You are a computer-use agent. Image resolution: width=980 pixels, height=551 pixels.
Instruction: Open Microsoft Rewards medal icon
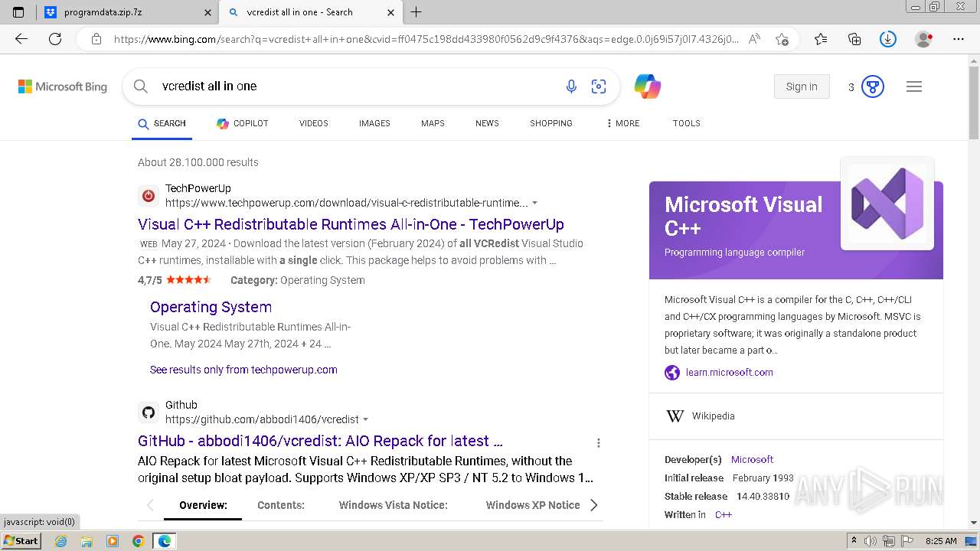coord(873,86)
